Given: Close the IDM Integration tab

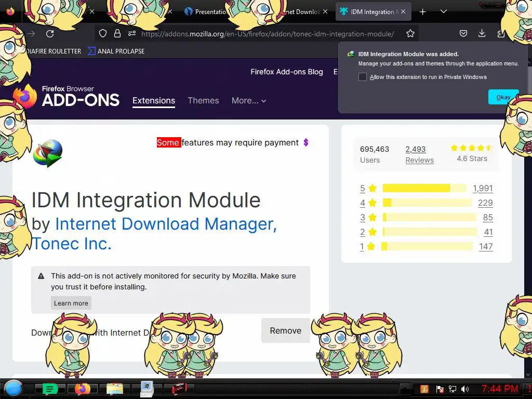Looking at the screenshot, I should 403,11.
